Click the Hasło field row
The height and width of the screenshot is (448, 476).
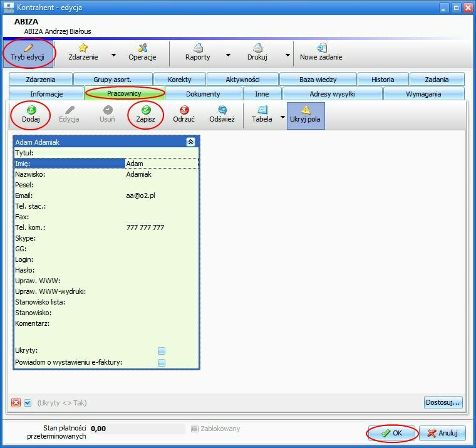(106, 270)
